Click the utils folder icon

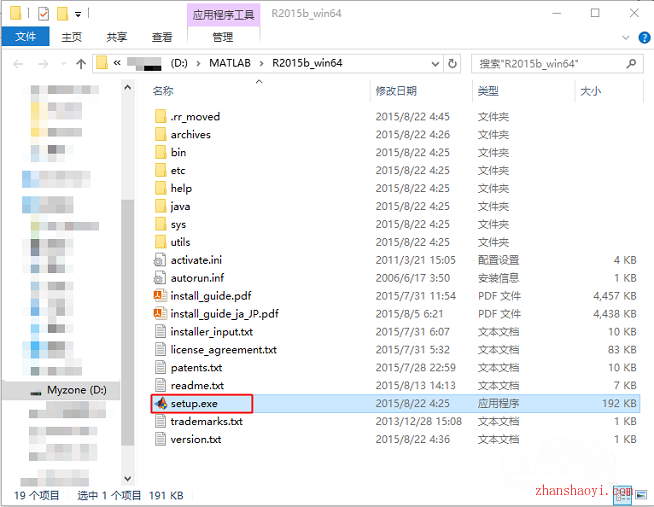(x=161, y=242)
